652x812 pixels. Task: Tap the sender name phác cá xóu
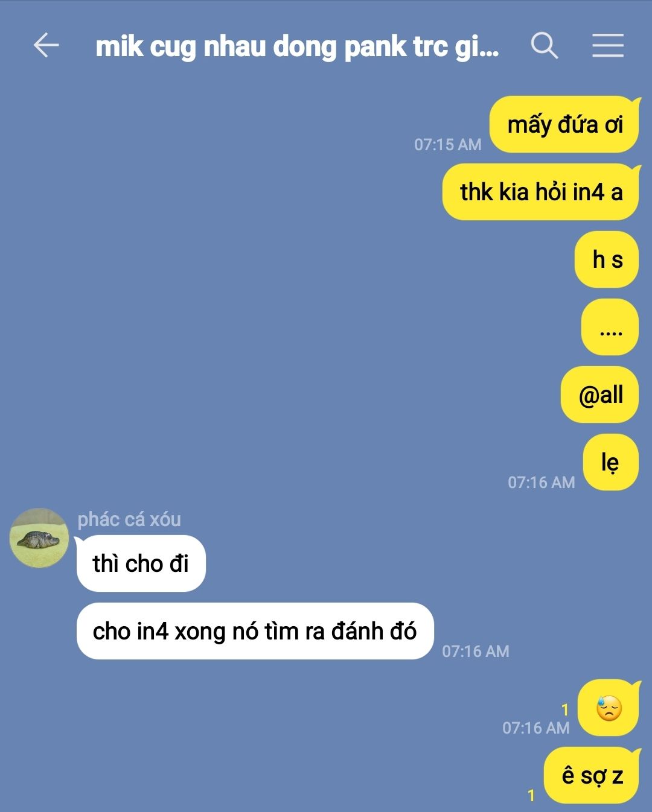pos(129,519)
